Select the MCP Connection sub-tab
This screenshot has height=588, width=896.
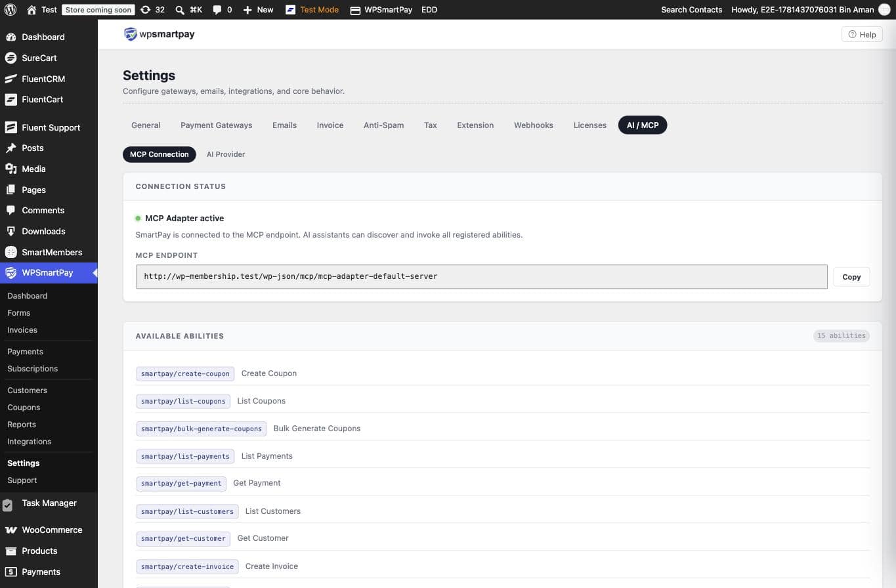coord(160,154)
